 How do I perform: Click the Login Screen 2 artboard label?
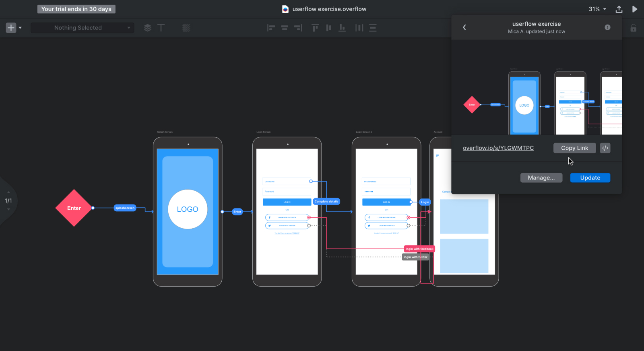click(x=364, y=132)
